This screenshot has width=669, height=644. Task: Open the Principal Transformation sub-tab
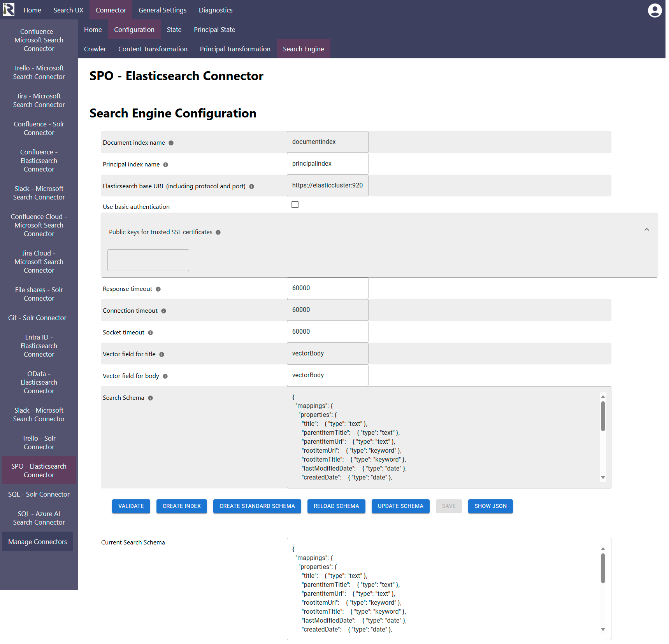point(235,49)
